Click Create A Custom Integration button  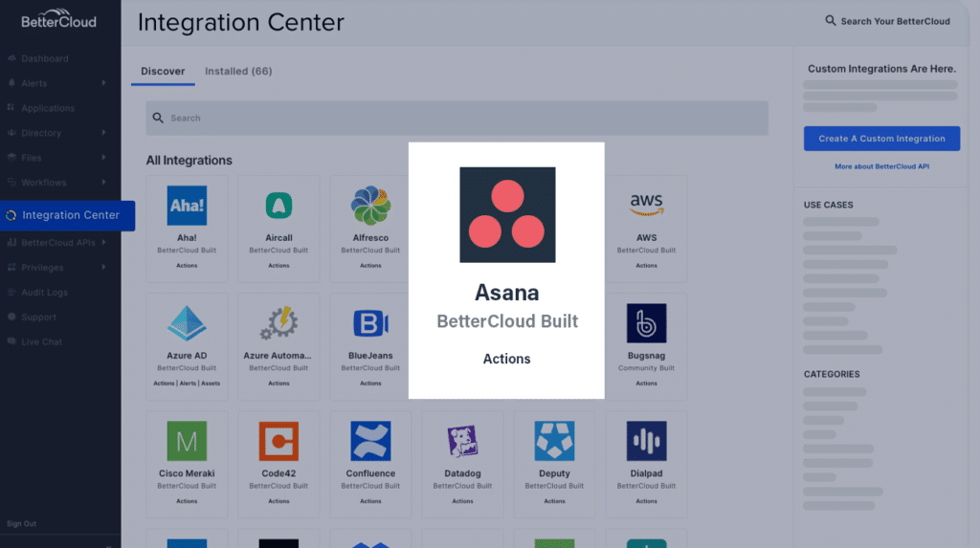click(881, 139)
